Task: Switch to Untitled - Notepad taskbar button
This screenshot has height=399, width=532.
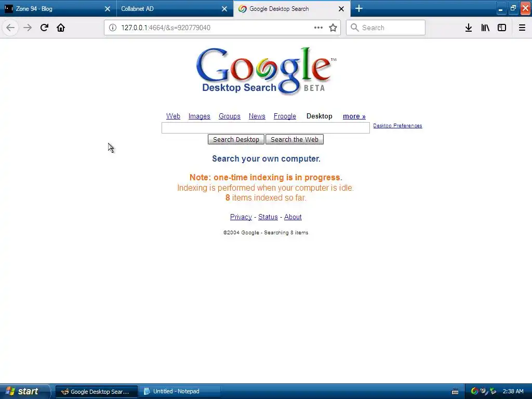Action: 180,392
